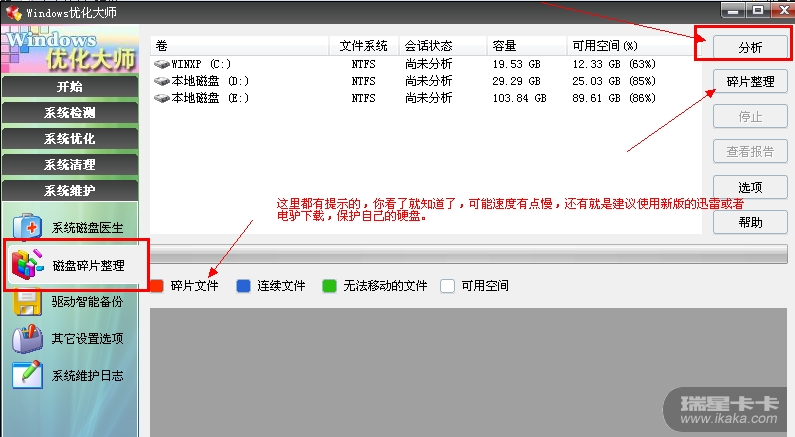The width and height of the screenshot is (795, 437).
Task: Click the 103.84 GB capacity cell
Action: 519,98
